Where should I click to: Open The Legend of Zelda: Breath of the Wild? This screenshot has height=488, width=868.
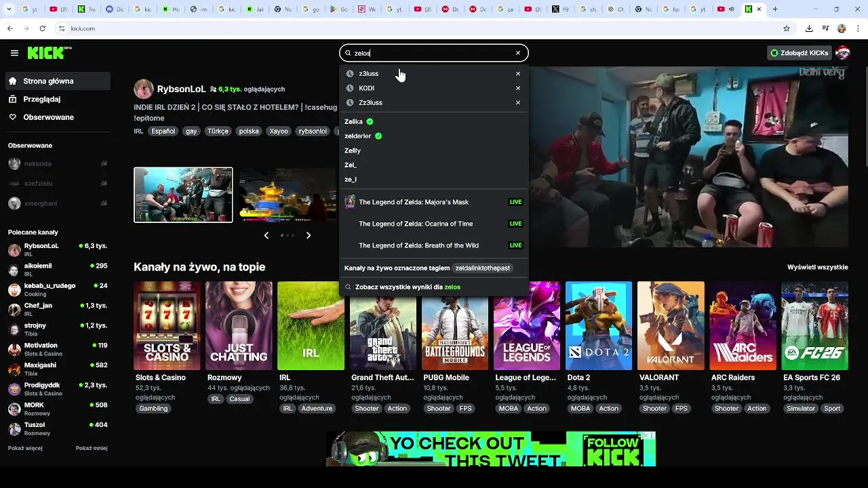click(x=434, y=245)
